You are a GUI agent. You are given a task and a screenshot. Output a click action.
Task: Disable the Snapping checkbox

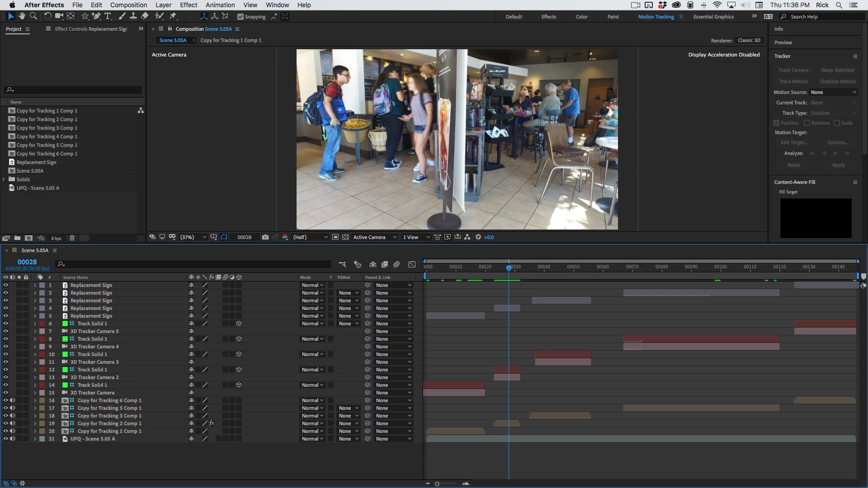(x=241, y=17)
